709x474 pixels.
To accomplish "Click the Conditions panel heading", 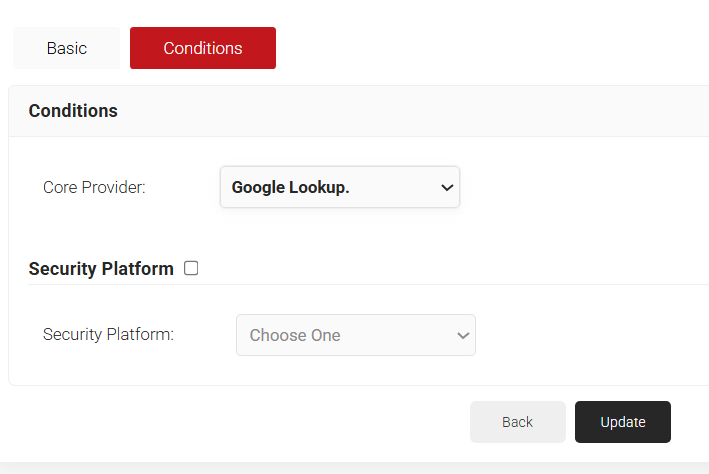I will coord(73,111).
